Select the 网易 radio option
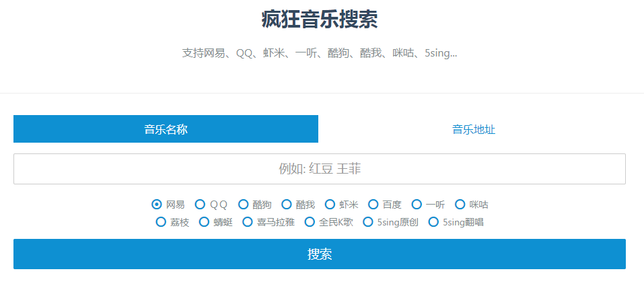The width and height of the screenshot is (644, 286). pos(157,204)
